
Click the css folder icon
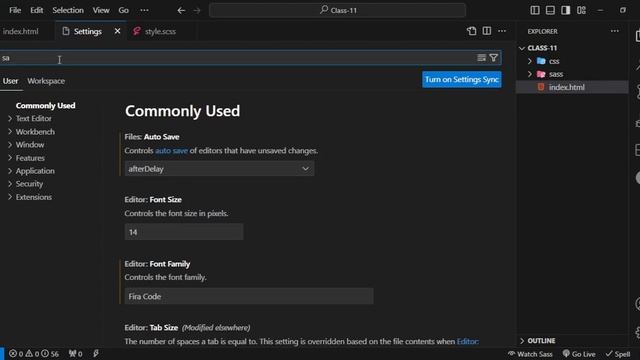541,61
